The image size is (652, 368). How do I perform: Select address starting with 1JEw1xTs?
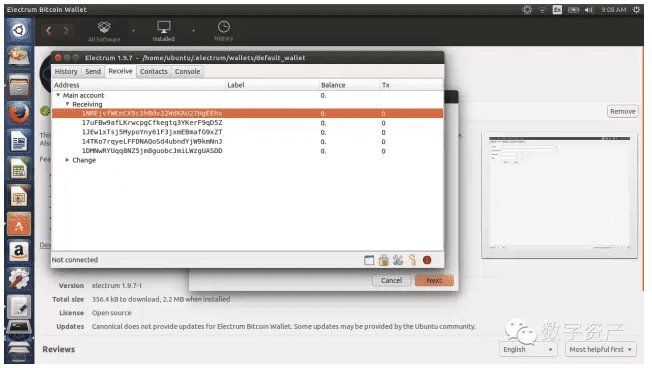coord(247,132)
